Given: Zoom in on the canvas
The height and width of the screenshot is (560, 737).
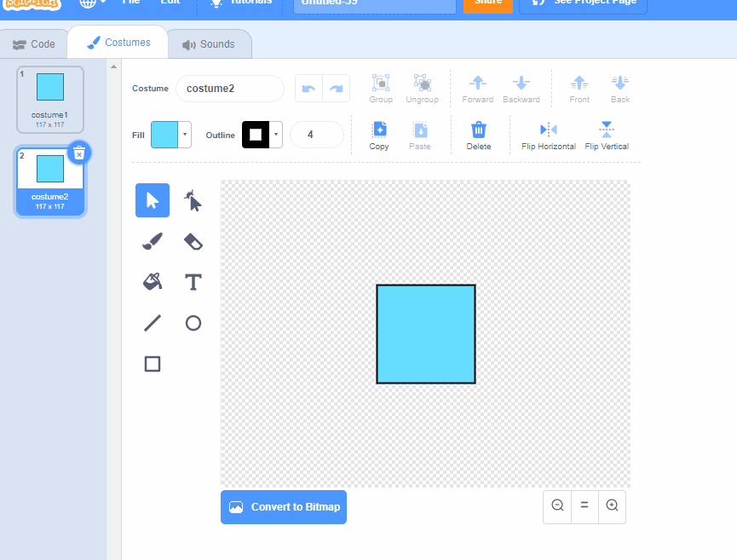Looking at the screenshot, I should point(612,506).
